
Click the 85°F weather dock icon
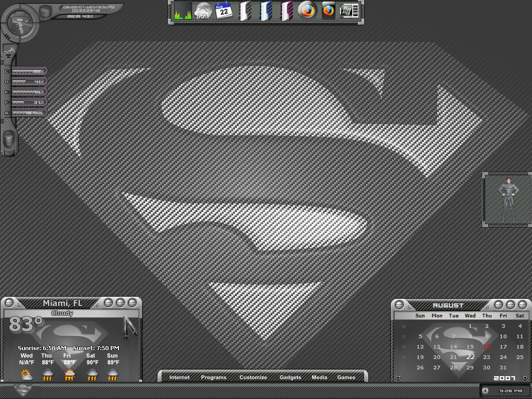click(204, 11)
